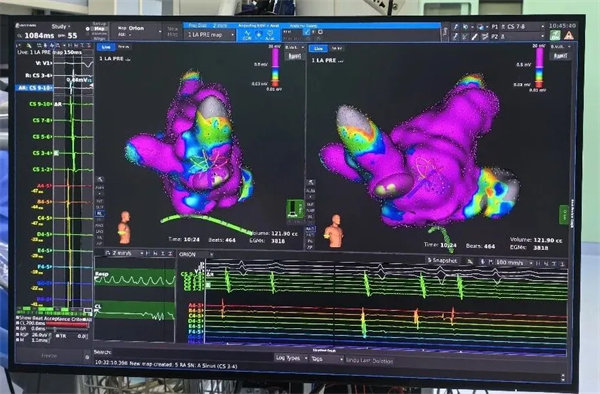Click the waveform EGM icon in blue toolbar
This screenshot has height=394, width=600.
[247, 36]
